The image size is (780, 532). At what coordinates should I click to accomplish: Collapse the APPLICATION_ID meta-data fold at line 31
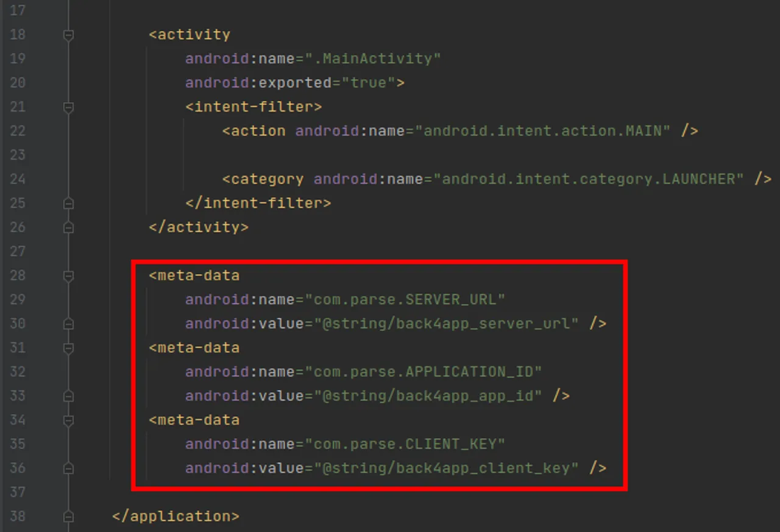point(68,348)
